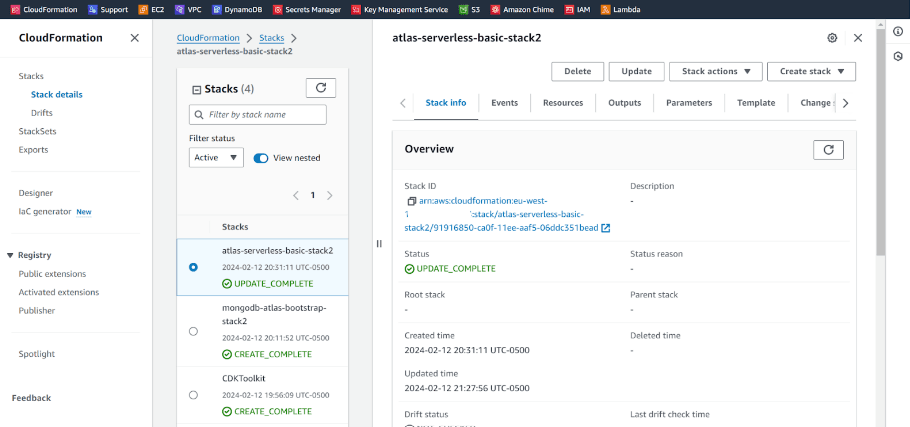
Task: Refresh the Stacks list
Action: coord(320,88)
